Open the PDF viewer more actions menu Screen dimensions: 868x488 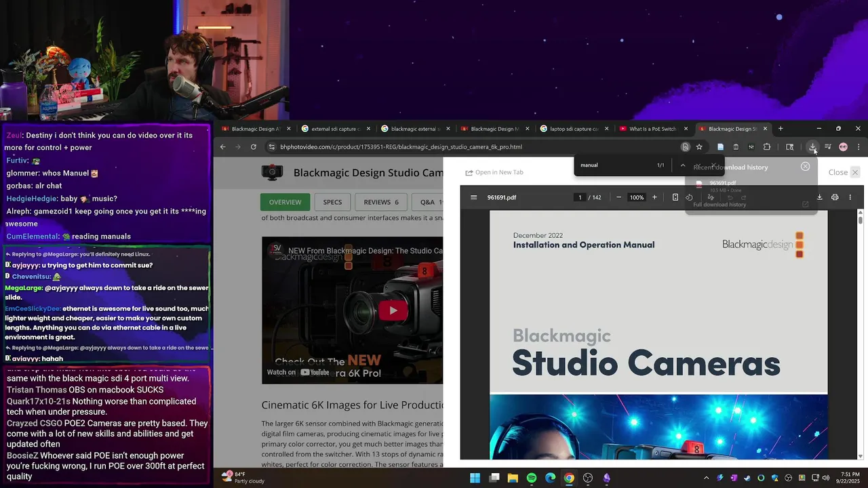pyautogui.click(x=850, y=197)
